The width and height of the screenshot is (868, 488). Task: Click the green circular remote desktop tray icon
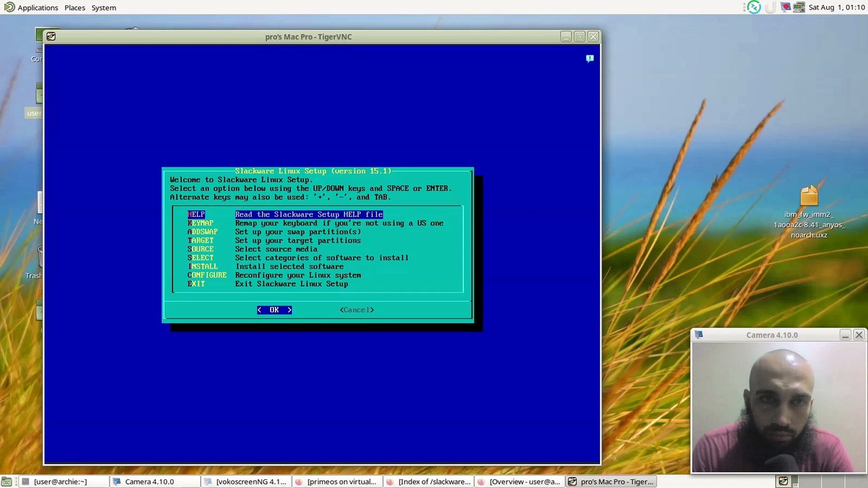754,7
